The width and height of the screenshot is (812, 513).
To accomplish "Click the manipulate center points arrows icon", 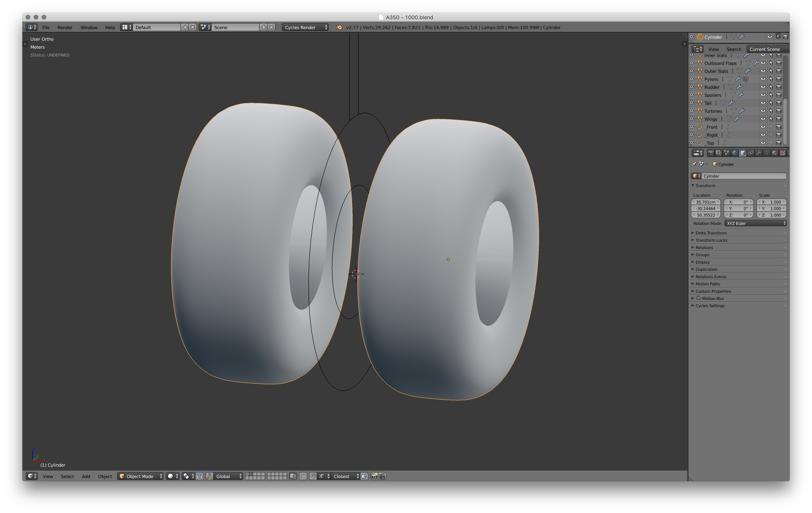I will click(200, 476).
